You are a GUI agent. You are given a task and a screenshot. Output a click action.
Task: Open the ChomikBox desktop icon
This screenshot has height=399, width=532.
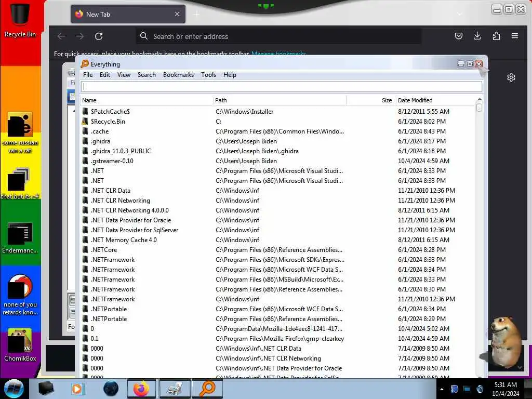(20, 345)
